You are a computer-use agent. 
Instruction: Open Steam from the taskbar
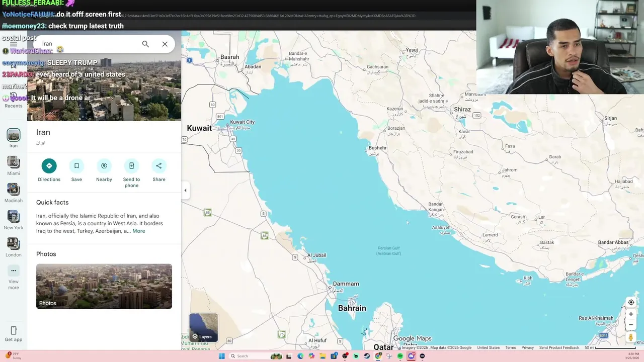367,356
